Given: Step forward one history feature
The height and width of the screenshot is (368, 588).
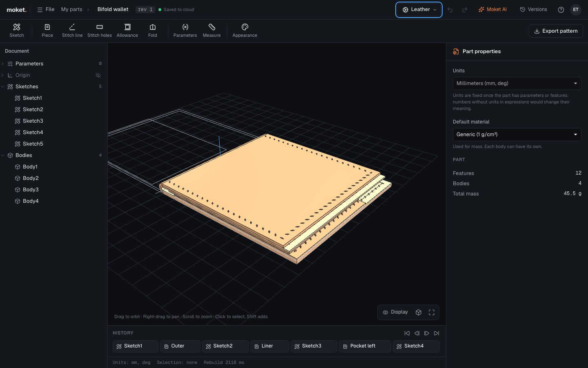Looking at the screenshot, I should click(427, 333).
